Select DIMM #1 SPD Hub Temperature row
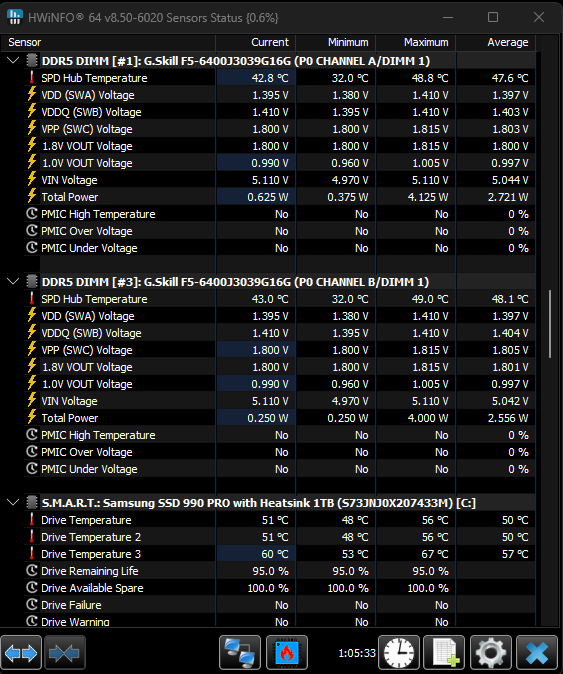Viewport: 563px width, 674px height. point(279,78)
